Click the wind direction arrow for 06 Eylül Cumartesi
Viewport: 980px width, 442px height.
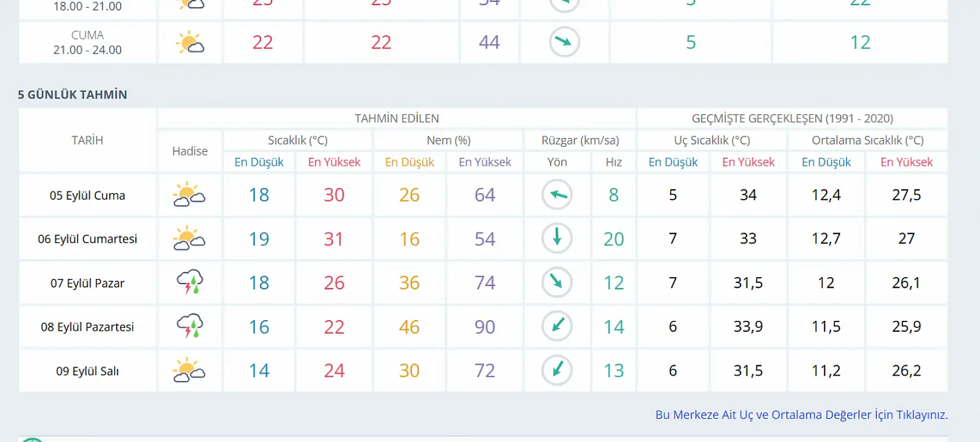pos(557,238)
